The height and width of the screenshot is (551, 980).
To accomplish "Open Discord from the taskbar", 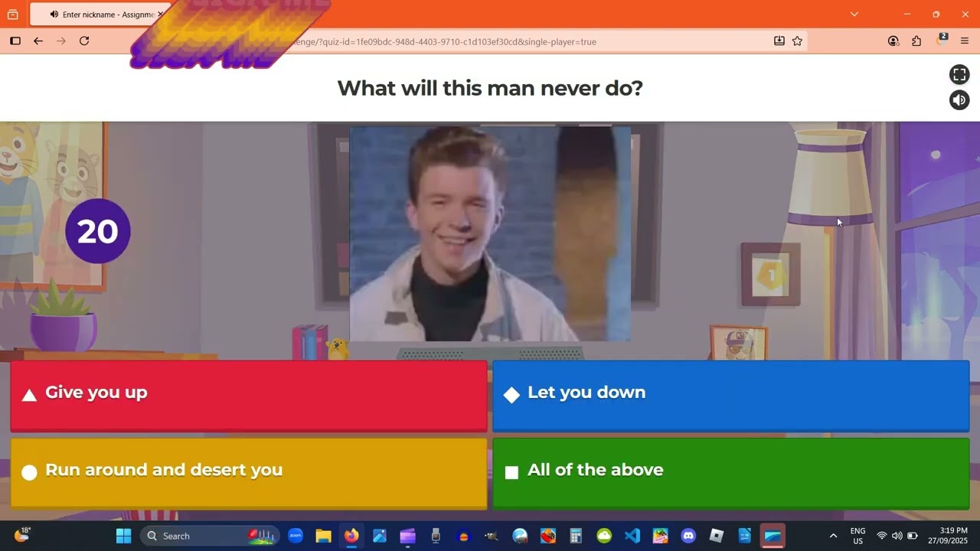I will [688, 536].
